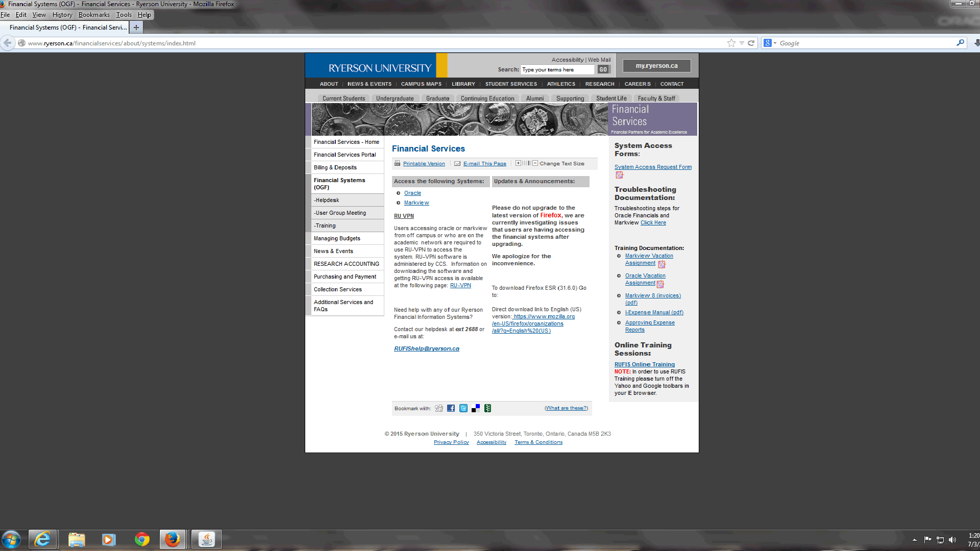The image size is (980, 551).
Task: Show hidden system tray icons
Action: pos(915,539)
